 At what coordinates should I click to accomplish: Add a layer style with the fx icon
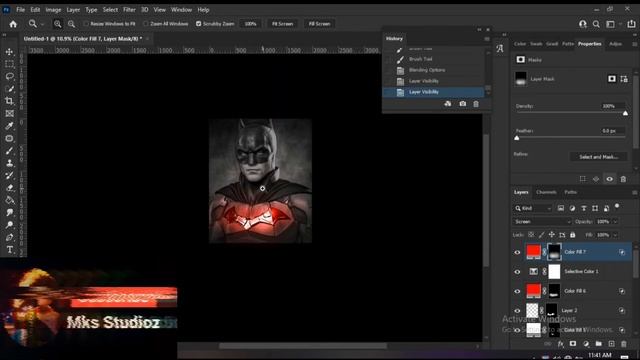560,344
